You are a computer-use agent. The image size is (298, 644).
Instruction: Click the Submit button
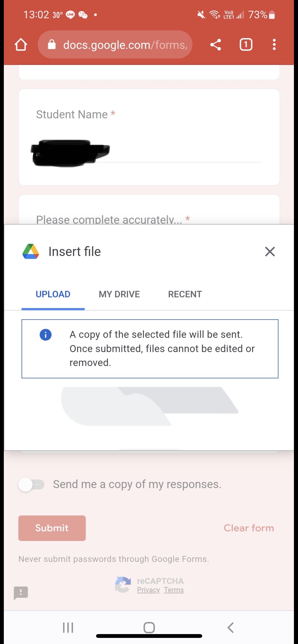pos(52,528)
